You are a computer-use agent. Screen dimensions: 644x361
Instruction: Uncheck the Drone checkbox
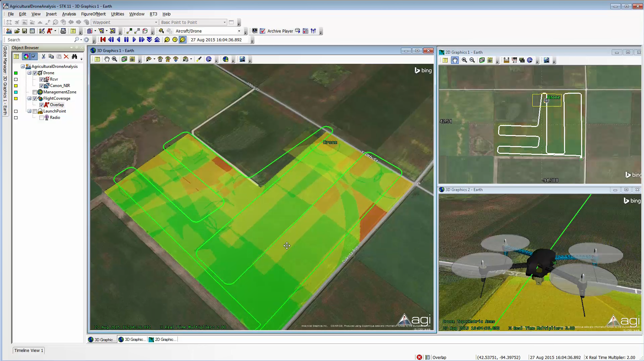35,73
